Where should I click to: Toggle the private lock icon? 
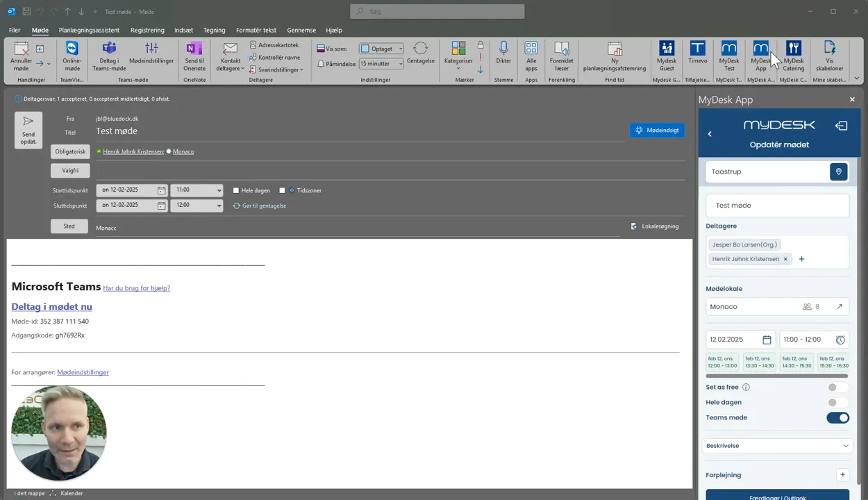(x=480, y=44)
